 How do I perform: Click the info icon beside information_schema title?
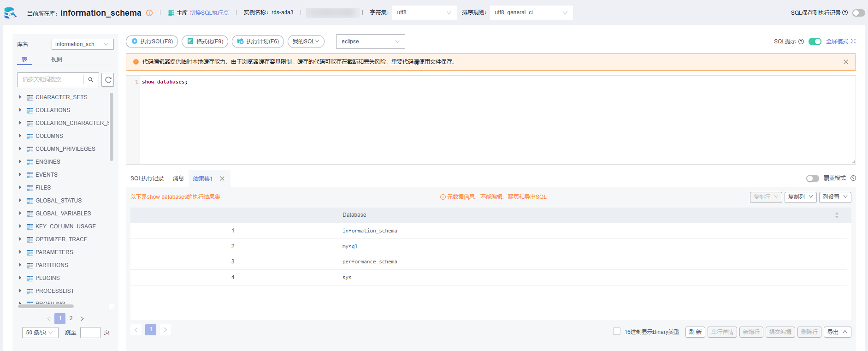149,13
